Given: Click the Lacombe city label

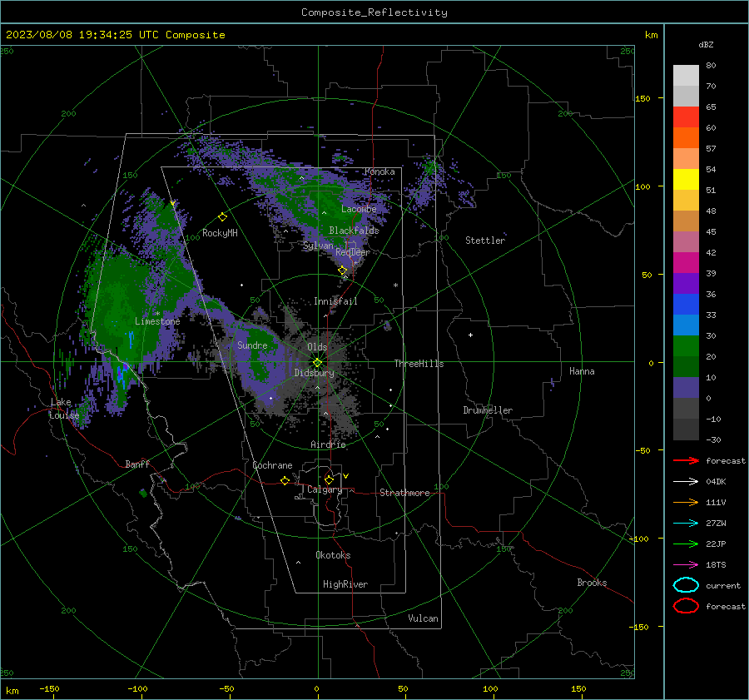Looking at the screenshot, I should [359, 209].
